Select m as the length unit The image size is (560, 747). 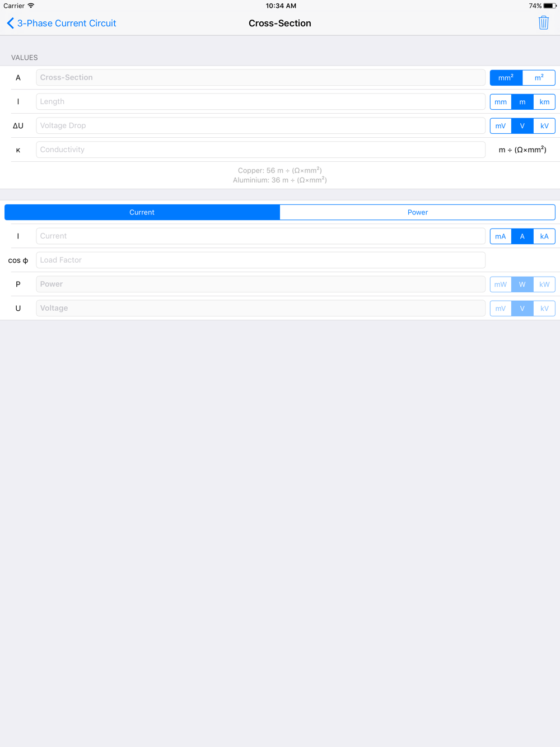coord(522,102)
